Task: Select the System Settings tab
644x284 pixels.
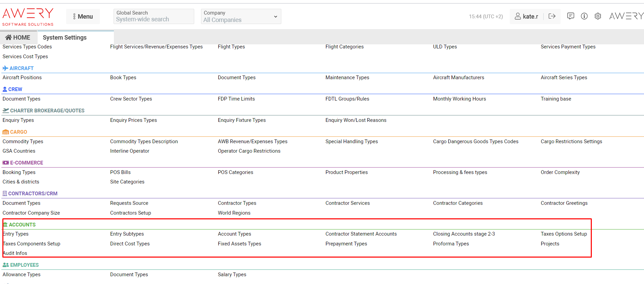Action: tap(64, 38)
